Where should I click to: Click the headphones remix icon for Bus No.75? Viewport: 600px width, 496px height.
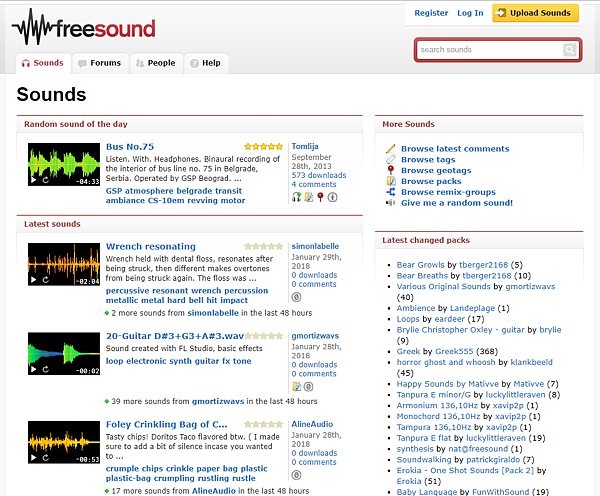pos(297,197)
